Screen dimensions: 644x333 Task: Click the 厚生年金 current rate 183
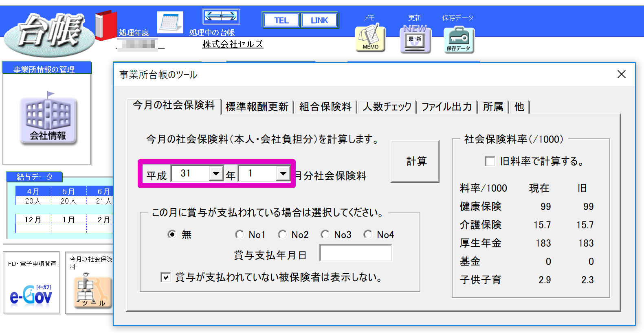[543, 243]
